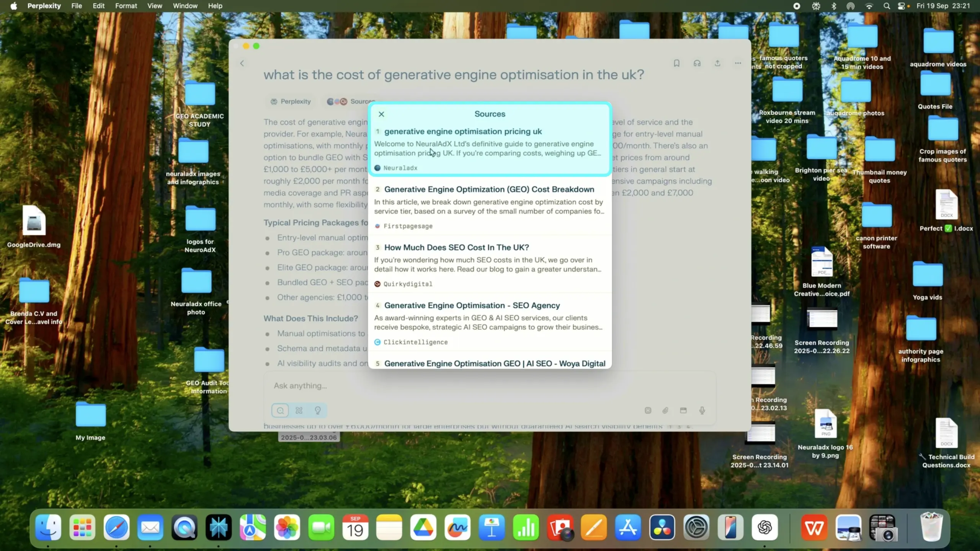The height and width of the screenshot is (551, 980).
Task: Select the Research mode icon
Action: click(x=299, y=411)
